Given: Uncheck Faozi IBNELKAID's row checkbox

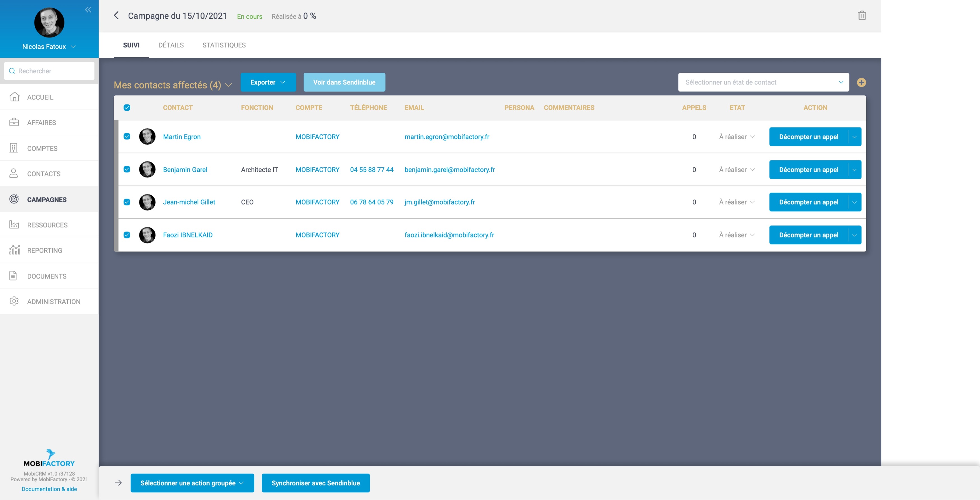Looking at the screenshot, I should pos(127,235).
